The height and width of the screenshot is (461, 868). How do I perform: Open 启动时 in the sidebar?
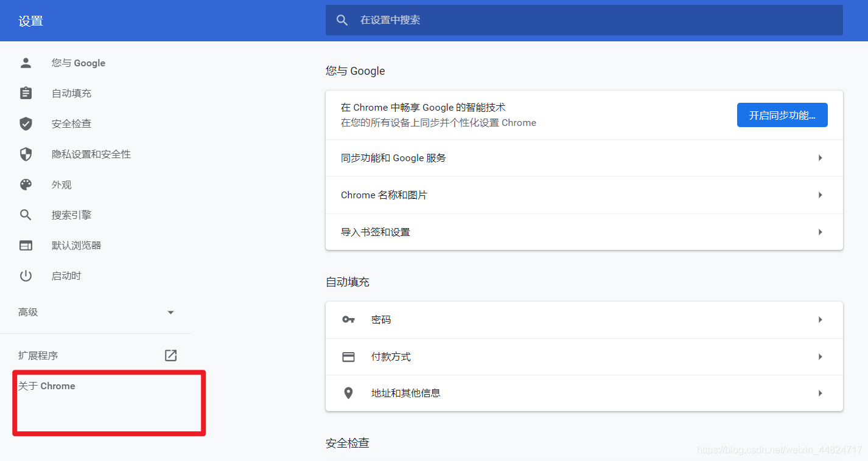point(66,276)
